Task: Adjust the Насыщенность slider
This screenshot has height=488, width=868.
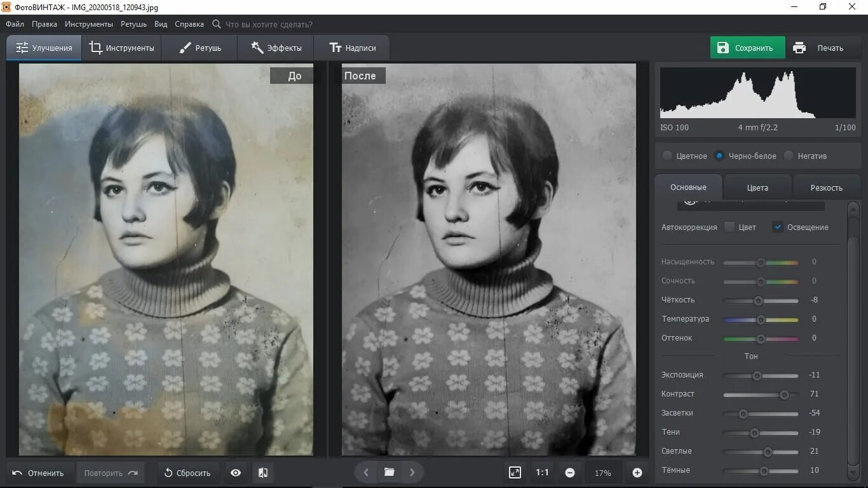Action: pyautogui.click(x=761, y=262)
